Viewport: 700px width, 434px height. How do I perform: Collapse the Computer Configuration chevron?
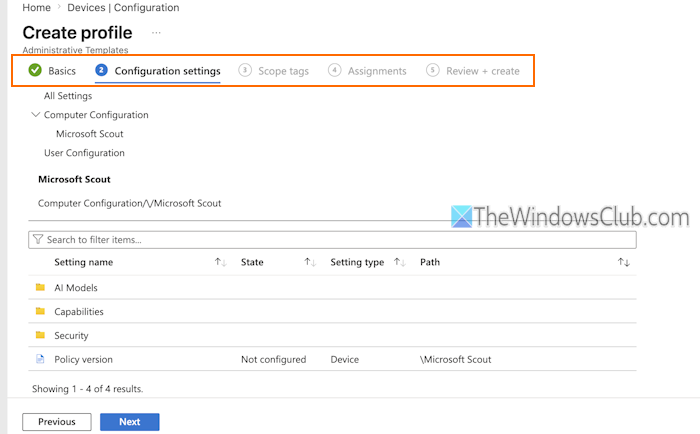click(36, 115)
